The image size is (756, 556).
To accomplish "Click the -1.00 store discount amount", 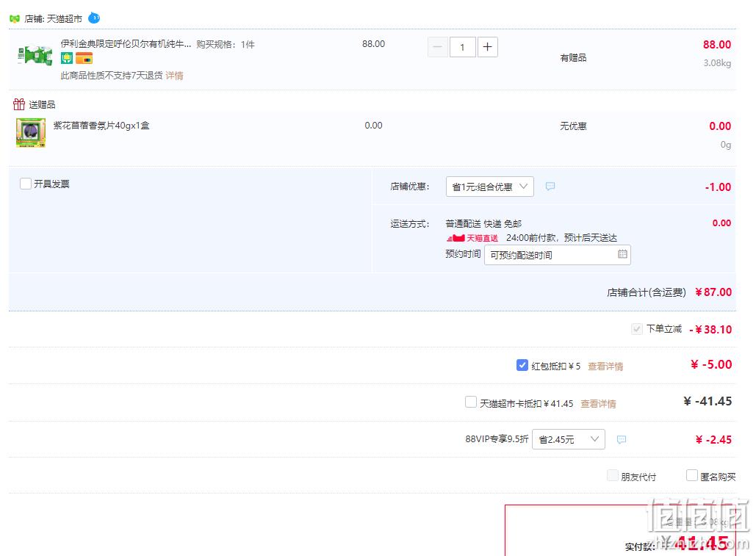I will (x=718, y=187).
